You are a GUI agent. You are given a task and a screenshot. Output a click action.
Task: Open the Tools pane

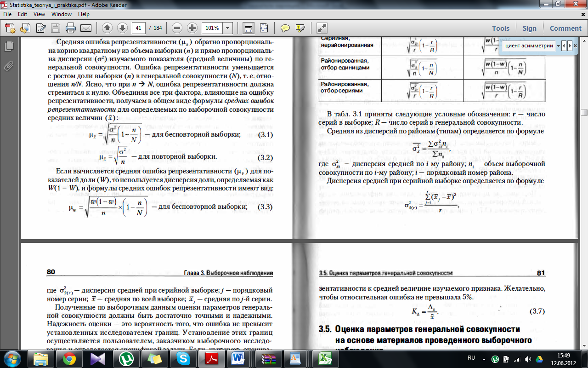pyautogui.click(x=501, y=28)
